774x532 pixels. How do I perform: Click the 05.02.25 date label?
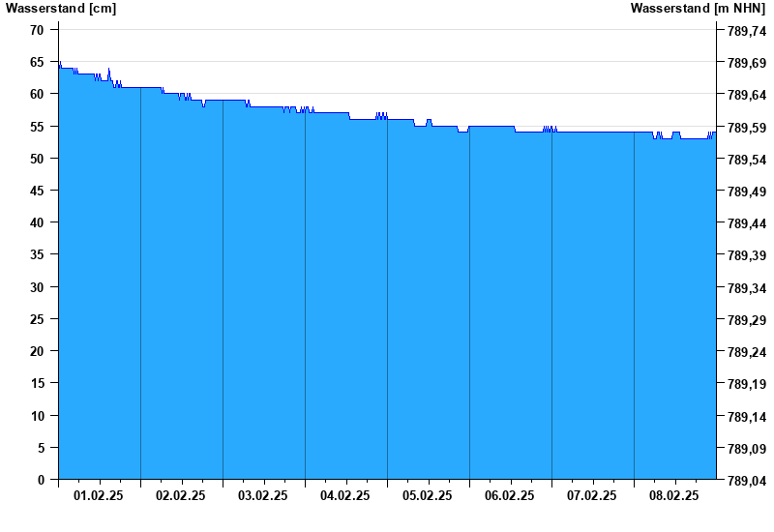427,495
